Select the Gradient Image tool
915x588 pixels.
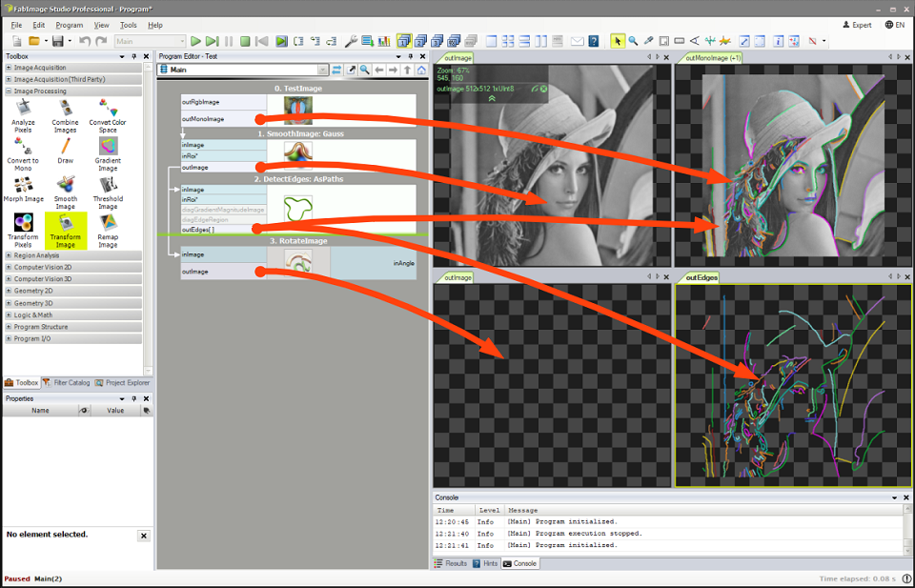coord(108,154)
